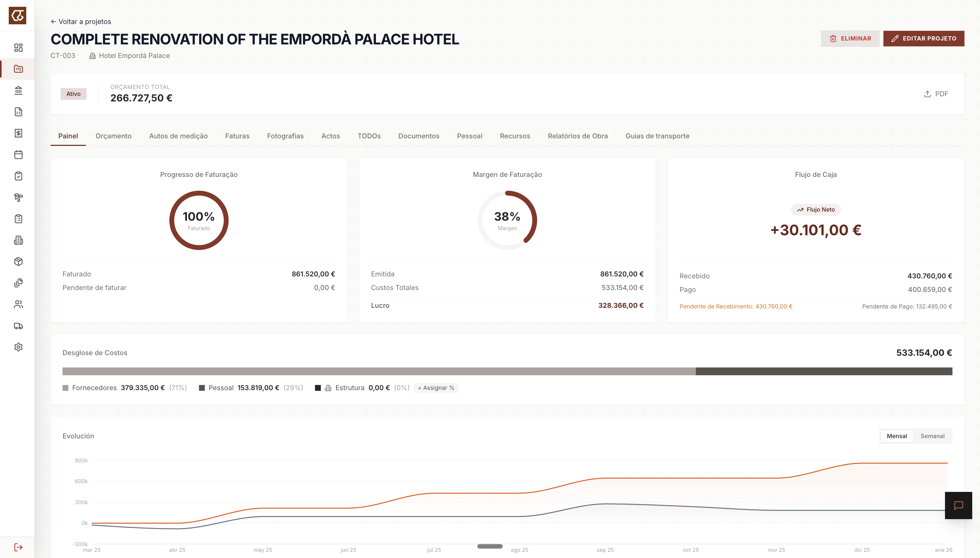Open the Pessoal tab
This screenshot has height=558, width=980.
point(470,136)
